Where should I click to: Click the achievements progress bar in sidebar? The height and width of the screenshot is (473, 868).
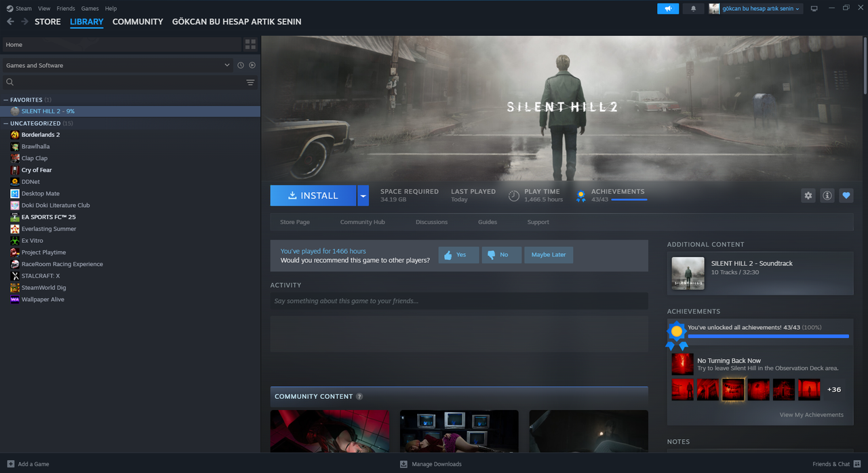pos(768,336)
